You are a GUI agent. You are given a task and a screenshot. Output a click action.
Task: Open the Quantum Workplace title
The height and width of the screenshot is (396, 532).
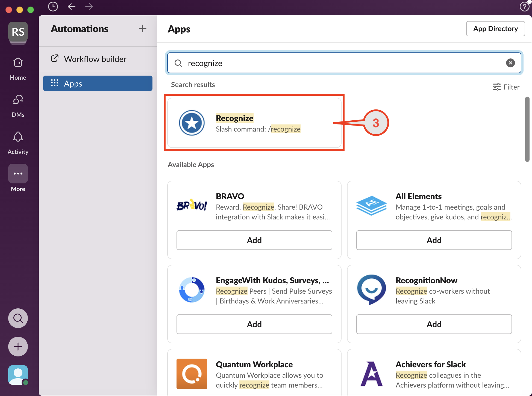254,364
